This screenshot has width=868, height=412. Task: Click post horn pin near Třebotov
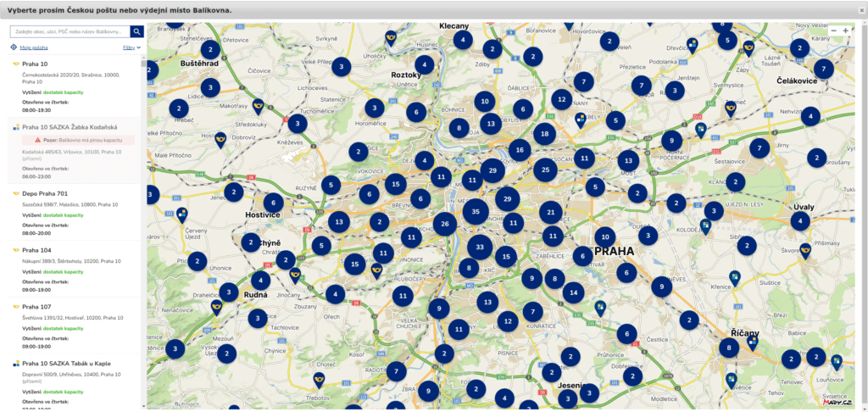pyautogui.click(x=319, y=380)
